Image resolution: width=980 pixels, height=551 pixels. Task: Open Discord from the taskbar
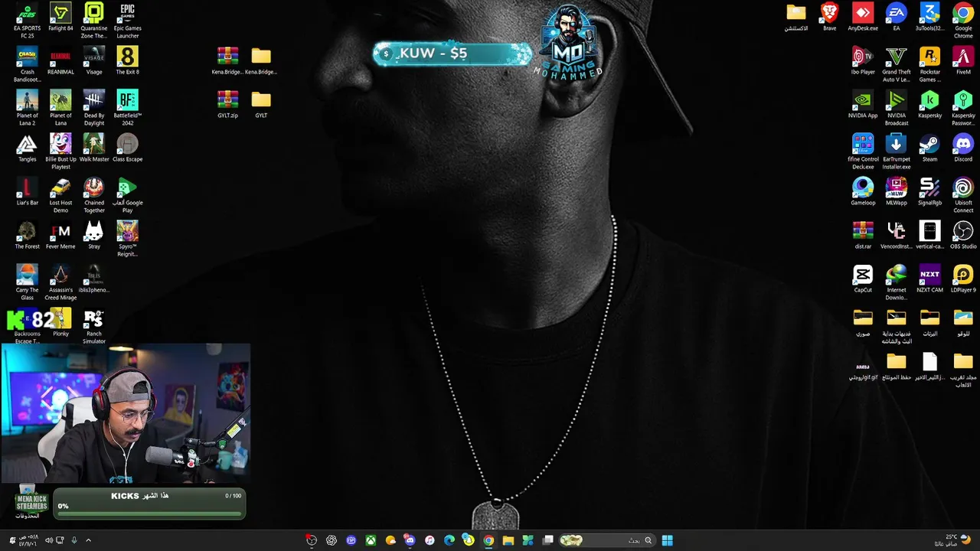tap(410, 540)
